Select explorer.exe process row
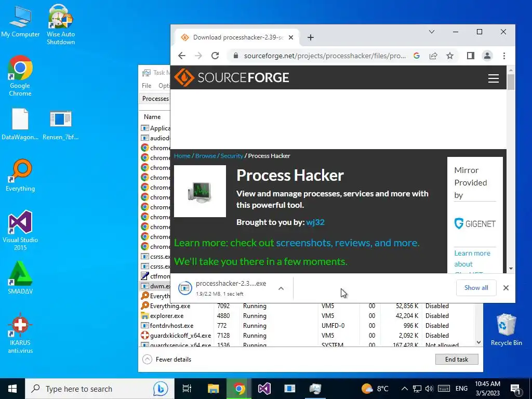The image size is (532, 399). click(307, 316)
